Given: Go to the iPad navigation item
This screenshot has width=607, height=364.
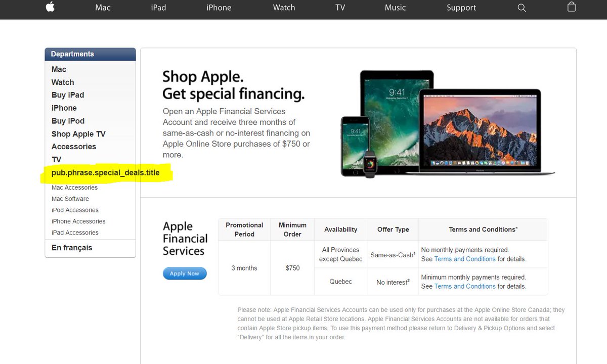Looking at the screenshot, I should pos(158,8).
